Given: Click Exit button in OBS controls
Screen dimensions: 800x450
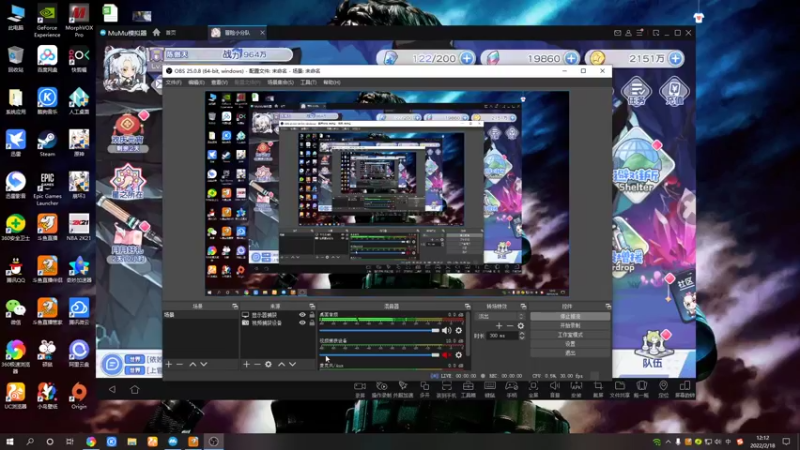Looking at the screenshot, I should point(570,353).
